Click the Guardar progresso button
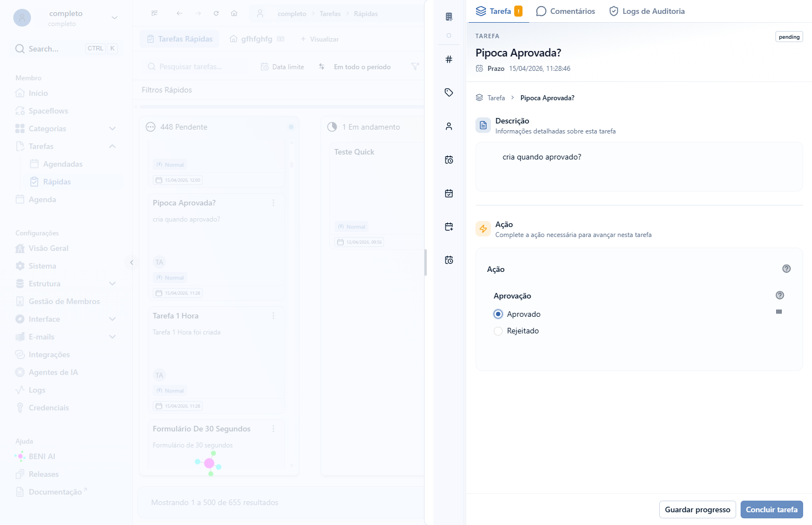This screenshot has width=812, height=525. [697, 509]
